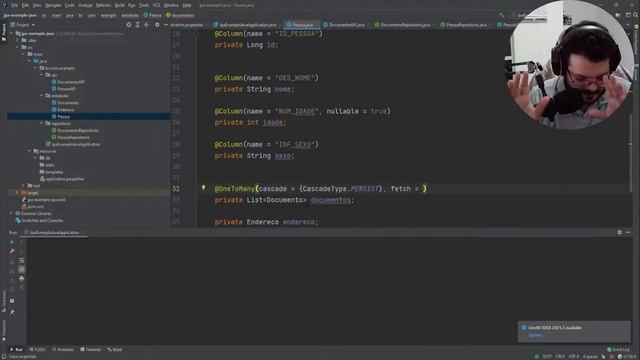
Task: Collapse the repositorio package node
Action: click(41, 123)
